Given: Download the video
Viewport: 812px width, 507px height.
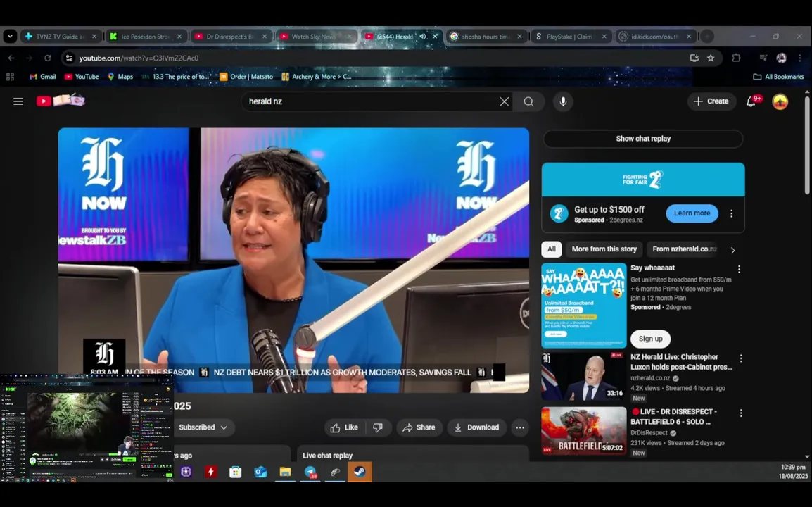Looking at the screenshot, I should (476, 427).
